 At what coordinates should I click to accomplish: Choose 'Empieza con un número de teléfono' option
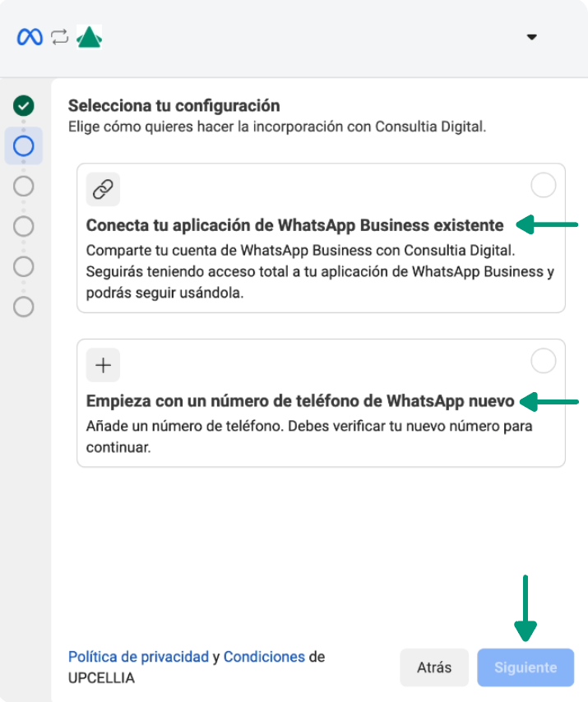coord(300,401)
